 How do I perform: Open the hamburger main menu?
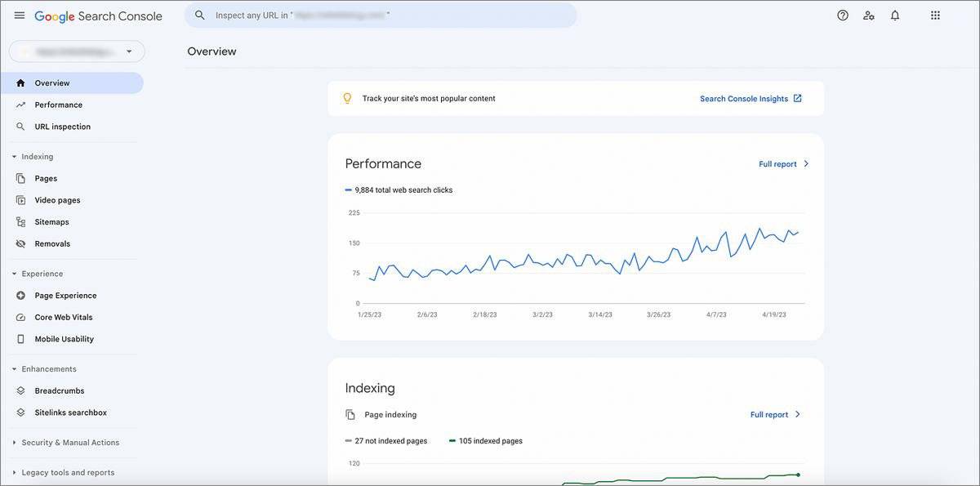tap(20, 16)
